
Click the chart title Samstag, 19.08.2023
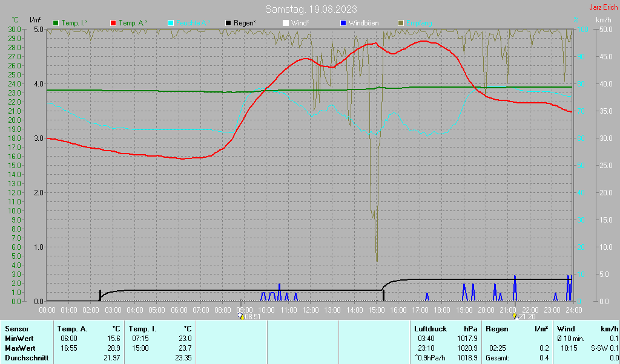(x=311, y=9)
